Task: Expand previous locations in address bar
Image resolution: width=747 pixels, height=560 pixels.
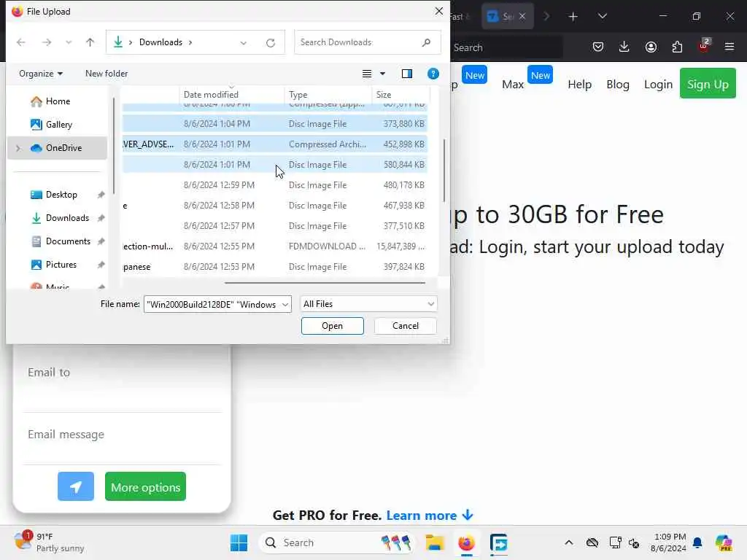Action: [244, 43]
